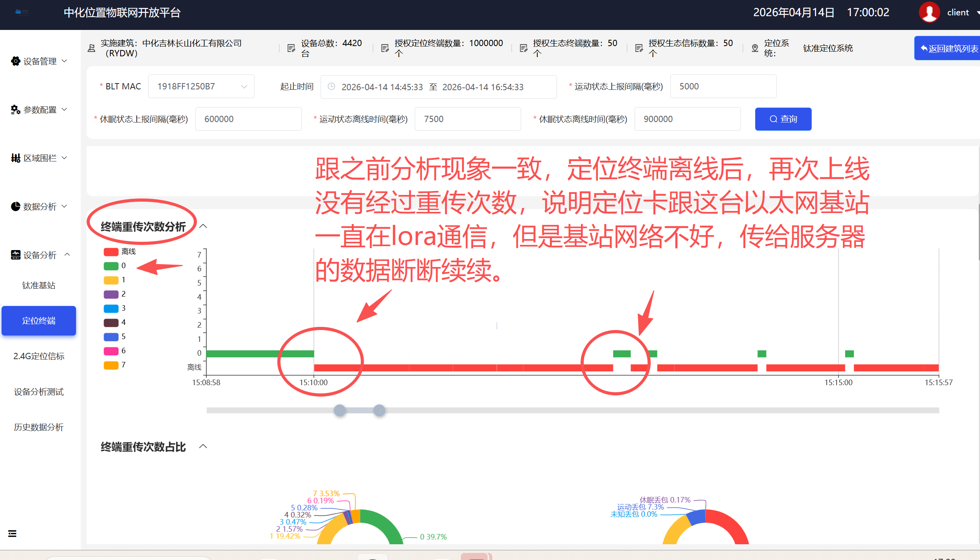980x560 pixels.
Task: Toggle the yellow legend item 1
Action: click(115, 280)
